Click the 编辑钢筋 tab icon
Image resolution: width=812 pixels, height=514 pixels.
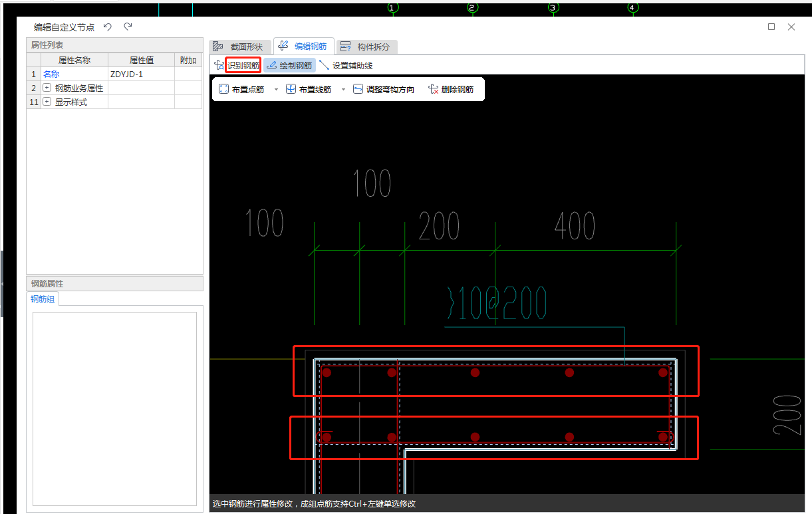tap(283, 46)
